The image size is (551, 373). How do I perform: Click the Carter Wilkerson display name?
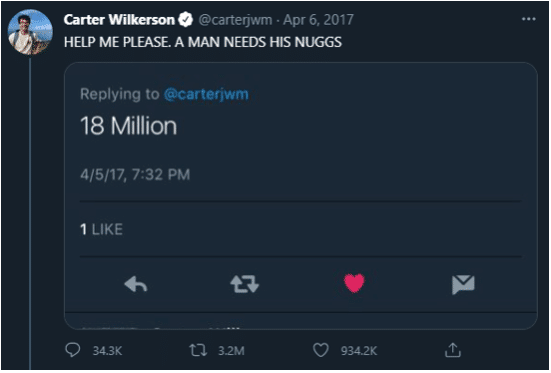119,20
